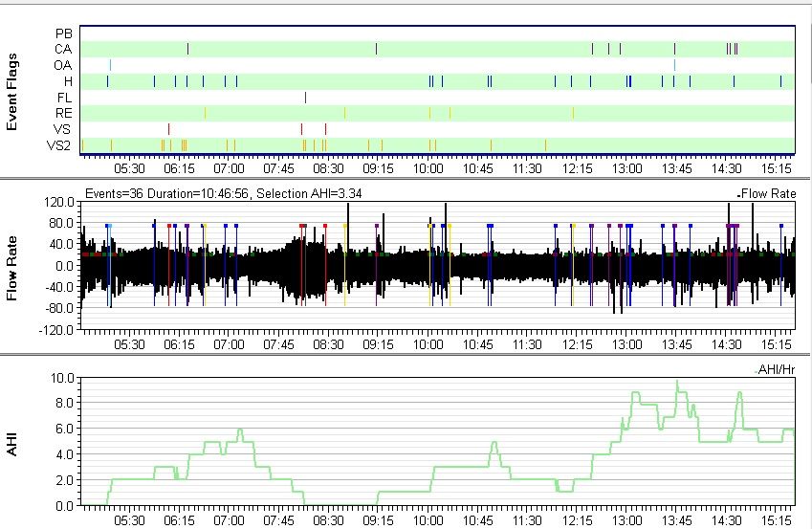This screenshot has width=812, height=529.
Task: Select the first red VS event marker
Action: 168,129
